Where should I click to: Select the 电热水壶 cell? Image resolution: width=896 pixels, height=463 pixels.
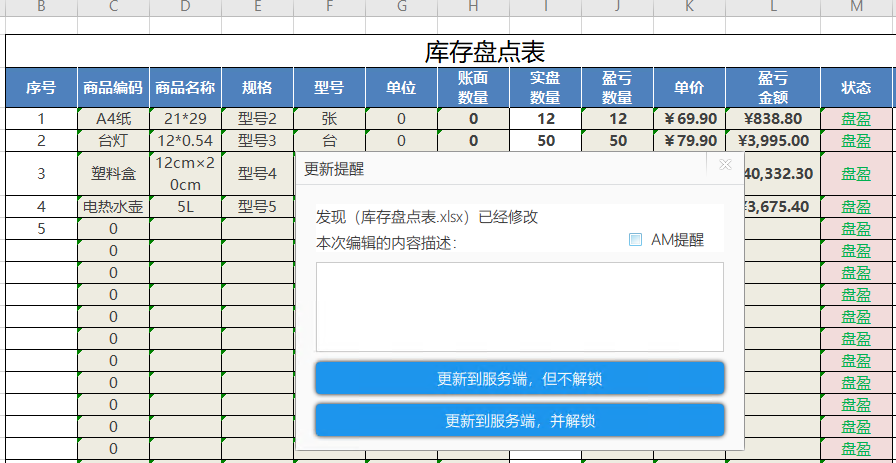pos(113,207)
